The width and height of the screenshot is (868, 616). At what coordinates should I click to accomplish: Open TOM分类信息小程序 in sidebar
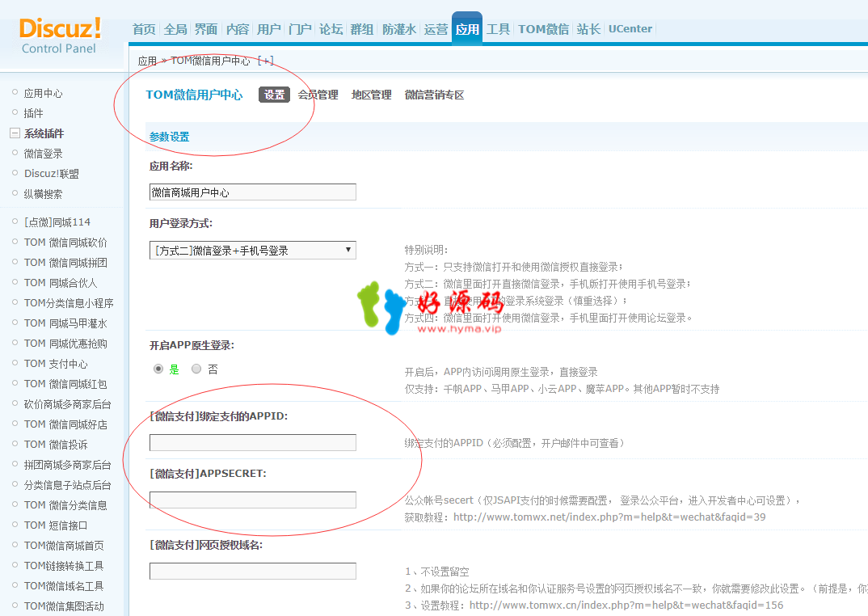click(69, 303)
